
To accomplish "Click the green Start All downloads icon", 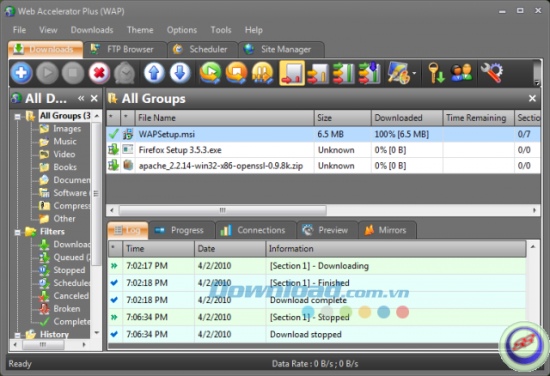I will [210, 73].
